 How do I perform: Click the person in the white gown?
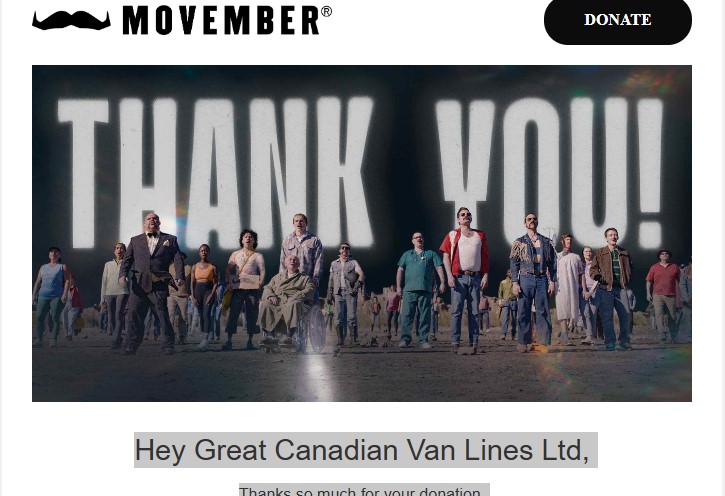(567, 289)
